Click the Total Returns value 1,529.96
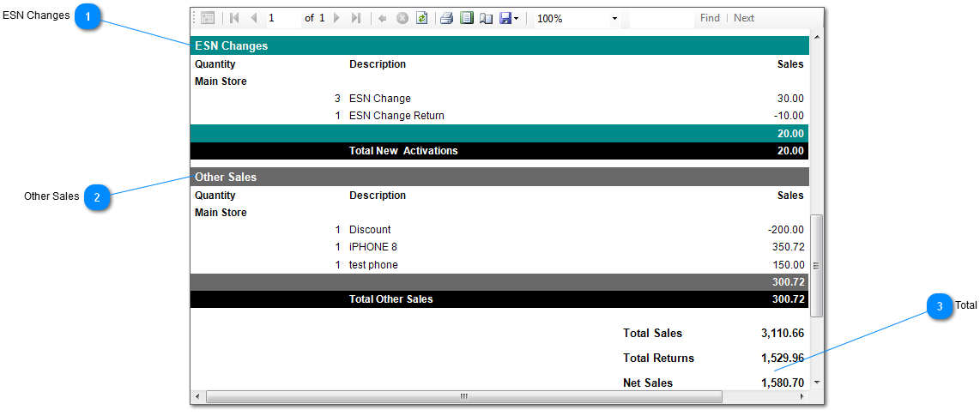This screenshot has height=416, width=980. pyautogui.click(x=783, y=358)
